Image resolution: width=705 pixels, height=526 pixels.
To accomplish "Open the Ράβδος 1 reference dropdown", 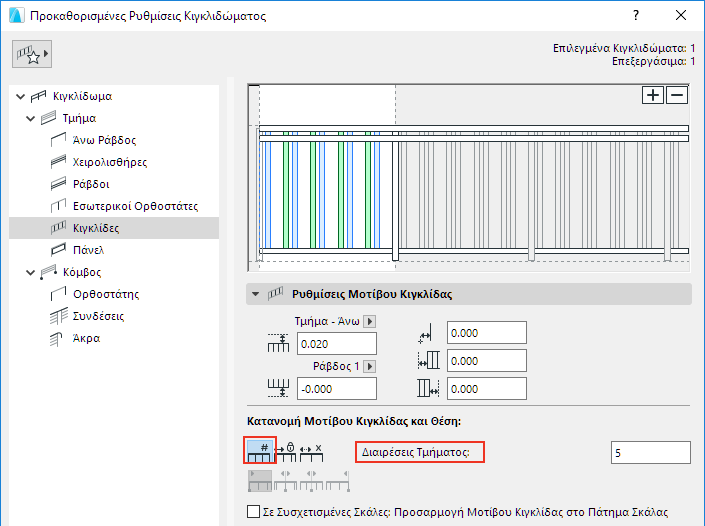I will point(370,366).
